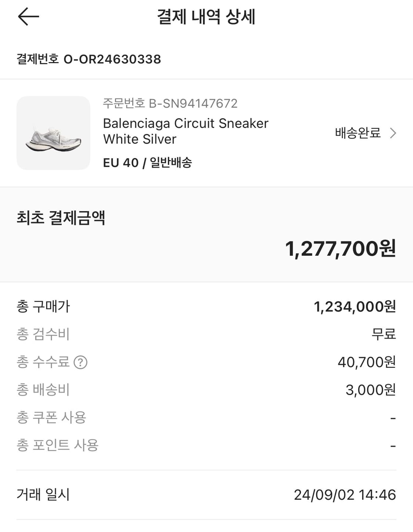Tap the 결제번호 O-OR24630338 payment number
The height and width of the screenshot is (532, 413).
(89, 59)
